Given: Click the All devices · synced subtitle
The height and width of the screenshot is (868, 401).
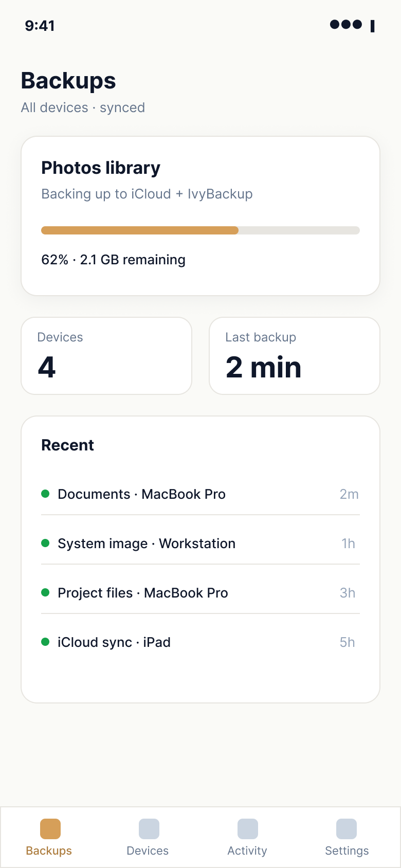Looking at the screenshot, I should point(83,107).
